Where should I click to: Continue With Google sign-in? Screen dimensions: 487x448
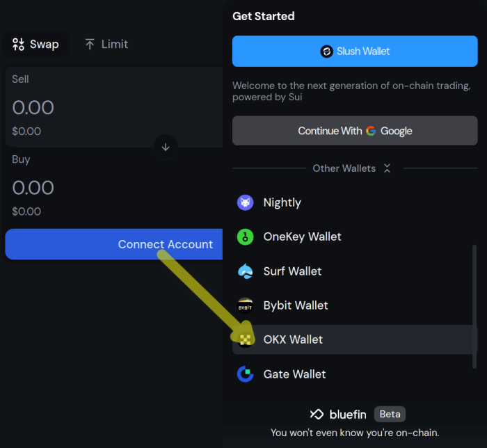click(355, 131)
